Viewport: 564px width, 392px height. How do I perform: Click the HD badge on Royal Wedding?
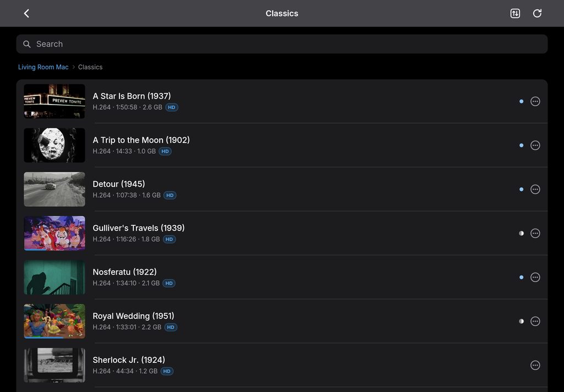point(171,327)
